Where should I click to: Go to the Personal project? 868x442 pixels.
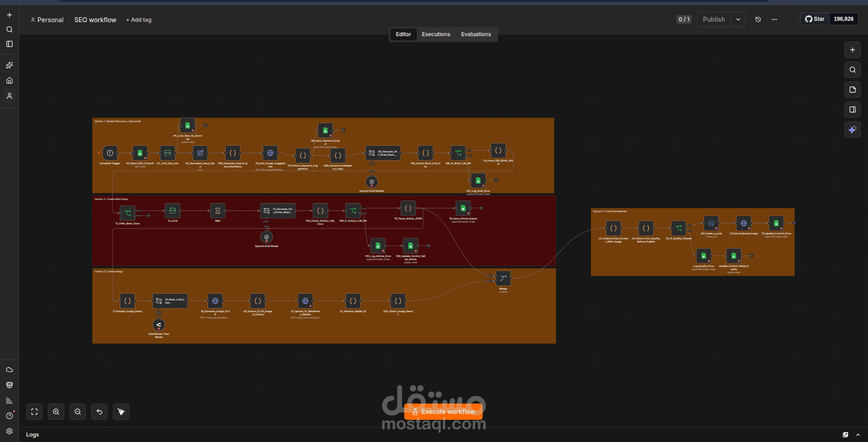pyautogui.click(x=47, y=20)
